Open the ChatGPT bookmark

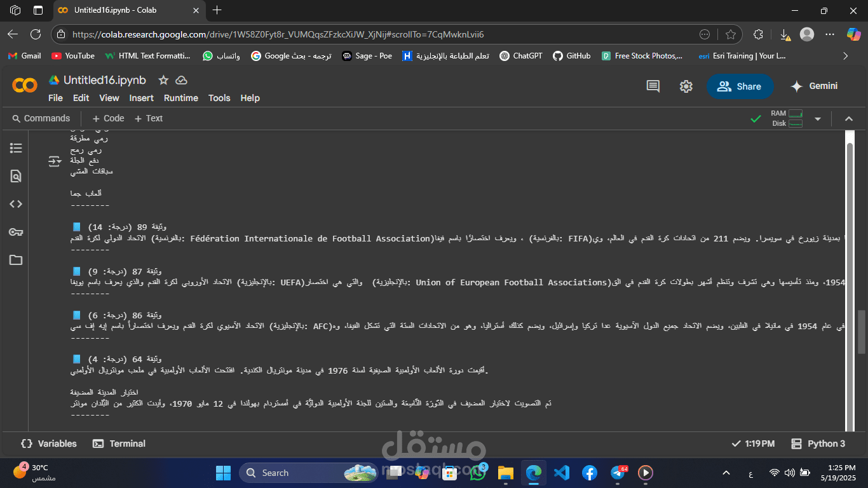pyautogui.click(x=521, y=56)
